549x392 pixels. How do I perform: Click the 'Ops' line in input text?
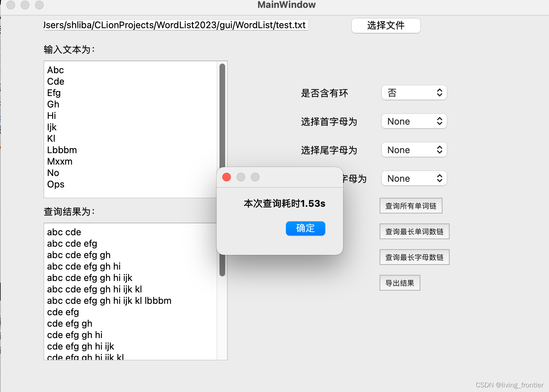tap(56, 184)
